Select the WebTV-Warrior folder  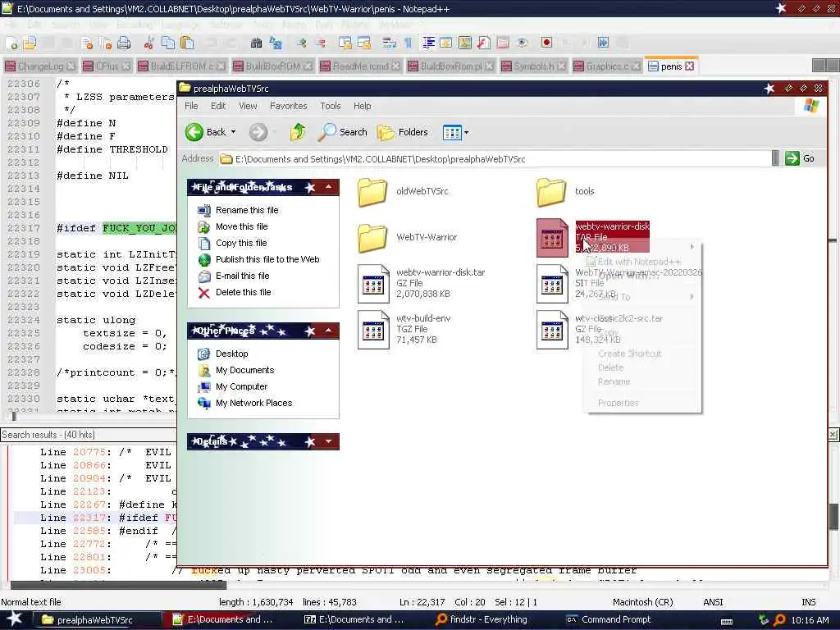408,237
